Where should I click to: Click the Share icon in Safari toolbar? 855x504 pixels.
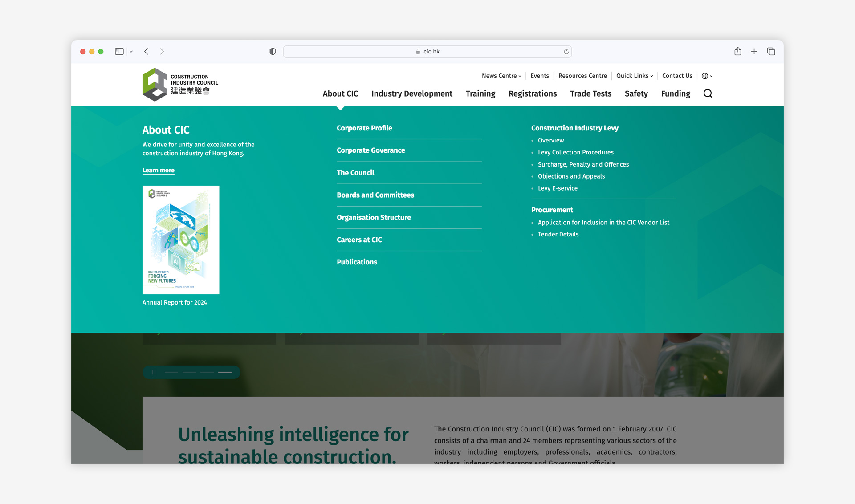(x=738, y=51)
